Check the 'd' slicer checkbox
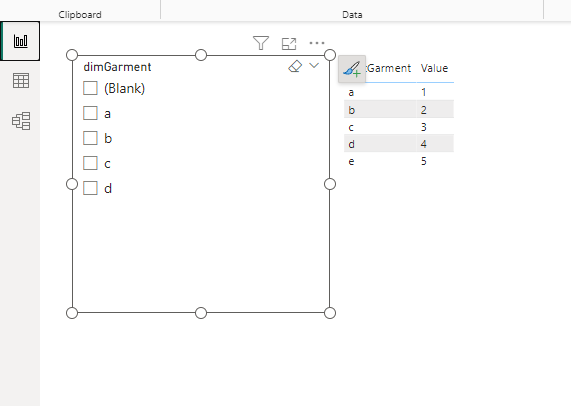 (90, 188)
